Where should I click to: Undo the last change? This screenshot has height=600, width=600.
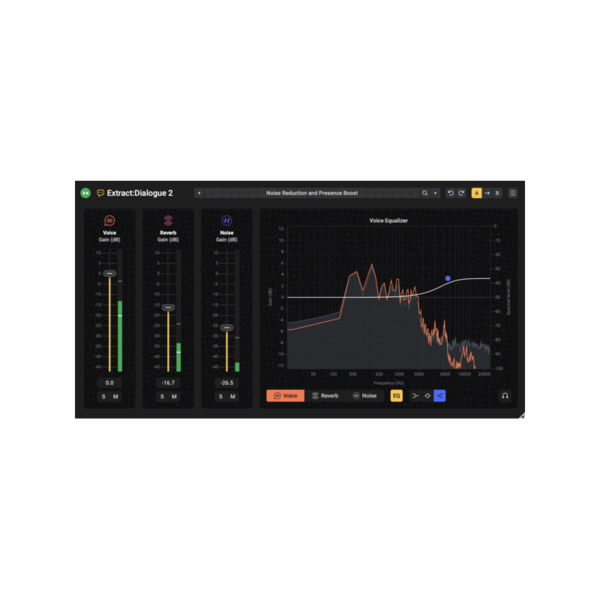450,193
